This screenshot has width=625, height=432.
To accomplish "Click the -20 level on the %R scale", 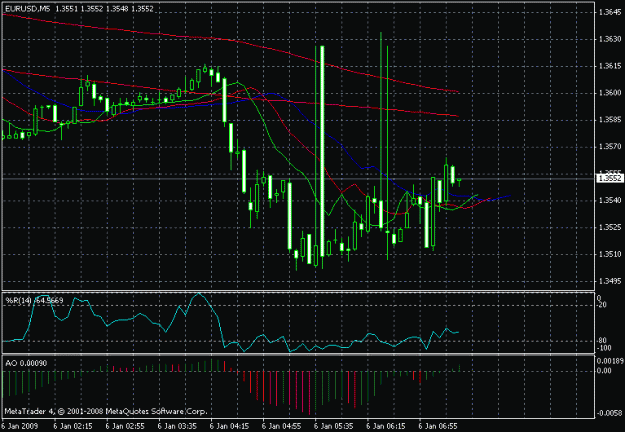I will coord(602,305).
